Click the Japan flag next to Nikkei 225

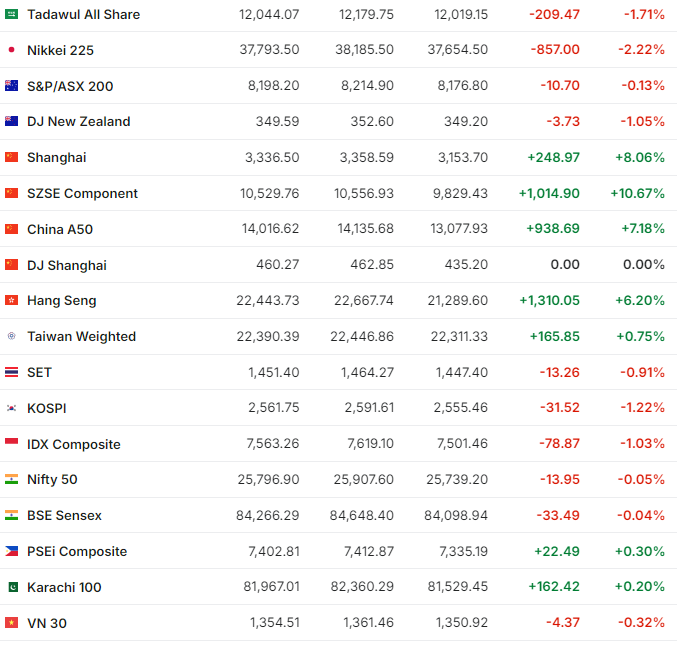point(12,50)
